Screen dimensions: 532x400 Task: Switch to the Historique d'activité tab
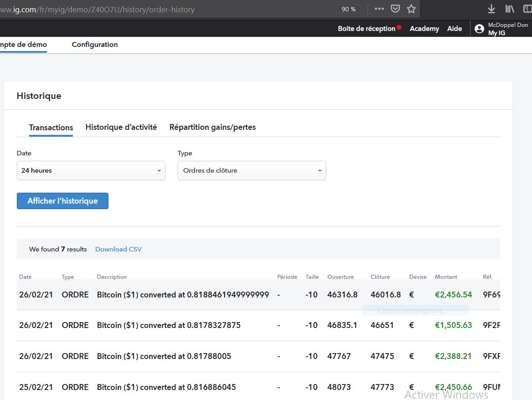click(x=121, y=127)
